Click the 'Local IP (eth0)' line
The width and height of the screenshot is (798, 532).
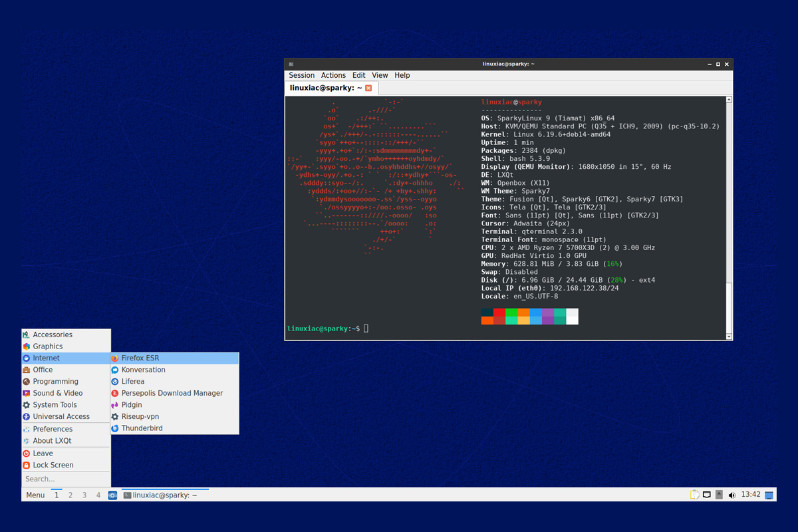[550, 288]
